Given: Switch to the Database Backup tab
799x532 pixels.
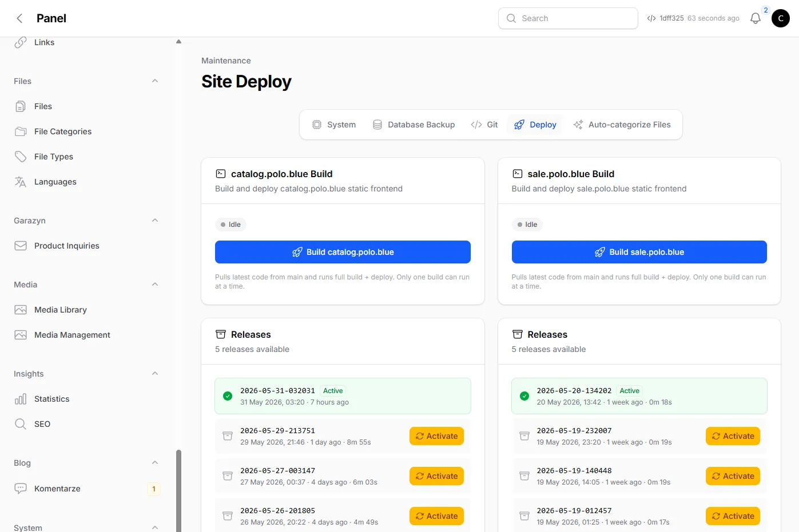Looking at the screenshot, I should [x=414, y=125].
